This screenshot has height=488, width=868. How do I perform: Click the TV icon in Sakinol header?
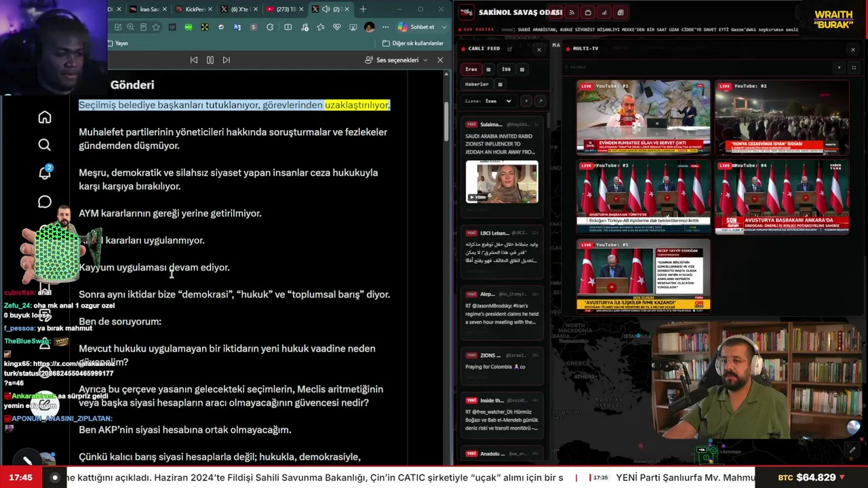pos(588,12)
